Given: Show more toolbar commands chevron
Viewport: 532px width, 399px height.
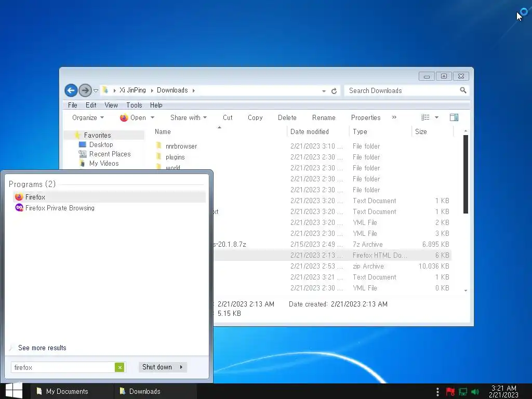Looking at the screenshot, I should tap(394, 117).
